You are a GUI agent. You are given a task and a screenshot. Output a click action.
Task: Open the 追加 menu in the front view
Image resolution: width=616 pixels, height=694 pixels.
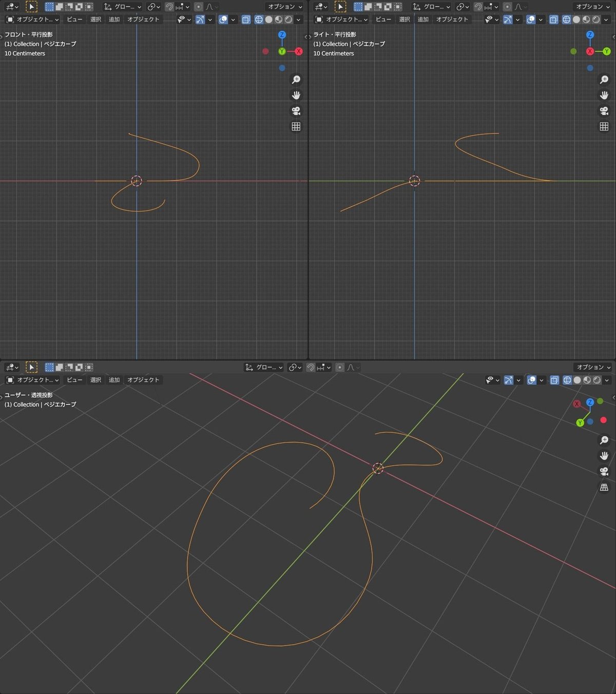(x=114, y=20)
